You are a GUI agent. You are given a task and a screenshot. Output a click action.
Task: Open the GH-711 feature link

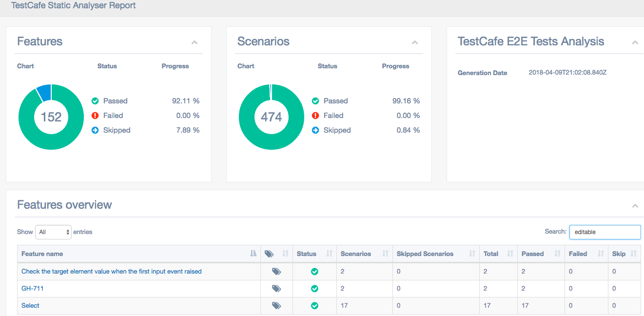33,288
